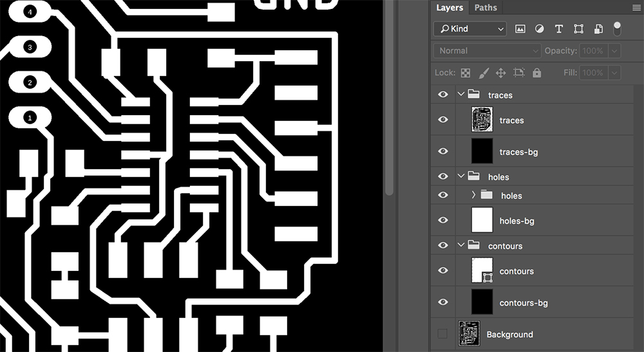
Task: Lock artboard nesting icon
Action: click(518, 73)
